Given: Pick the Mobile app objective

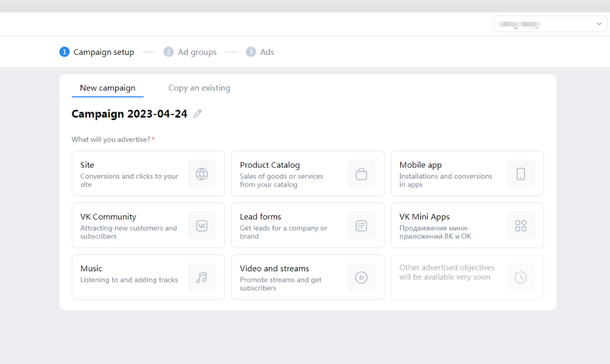Looking at the screenshot, I should tap(467, 173).
